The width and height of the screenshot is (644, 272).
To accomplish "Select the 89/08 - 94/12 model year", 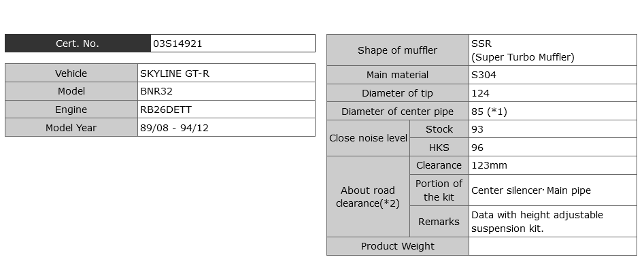I will click(174, 128).
